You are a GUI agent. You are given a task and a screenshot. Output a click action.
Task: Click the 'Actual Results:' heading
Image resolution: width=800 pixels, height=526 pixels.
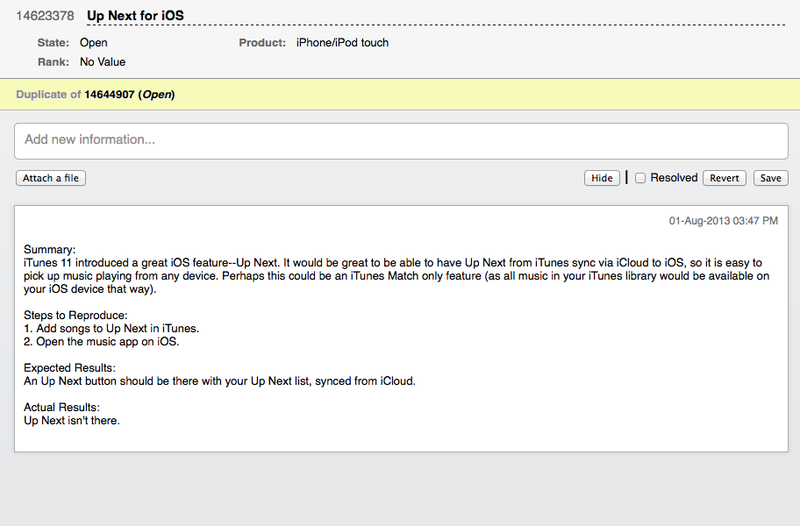point(62,407)
